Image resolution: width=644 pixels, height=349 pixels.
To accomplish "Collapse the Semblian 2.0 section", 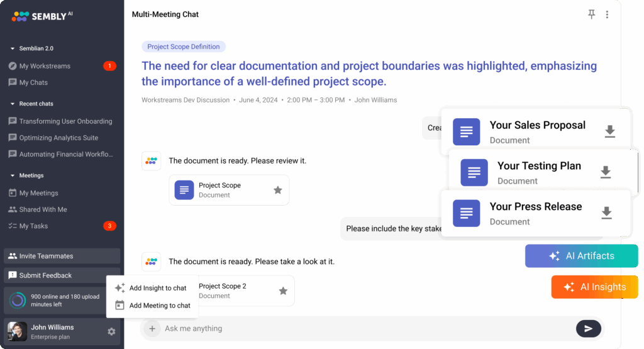I will tap(13, 48).
